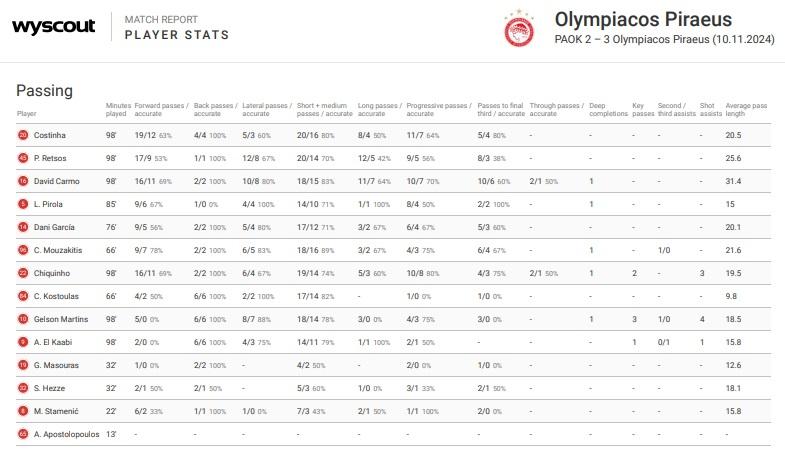This screenshot has width=785, height=469.
Task: Click the Dani García player name
Action: pyautogui.click(x=54, y=227)
